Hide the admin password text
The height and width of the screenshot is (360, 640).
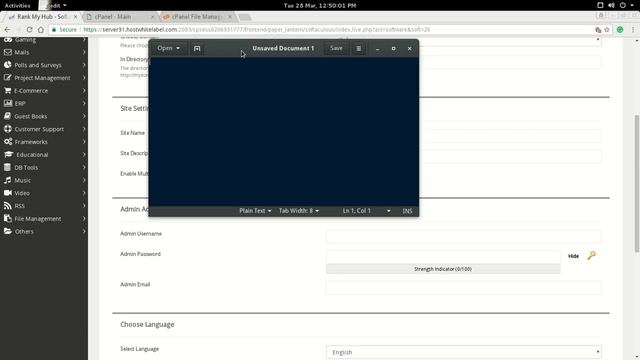point(573,256)
